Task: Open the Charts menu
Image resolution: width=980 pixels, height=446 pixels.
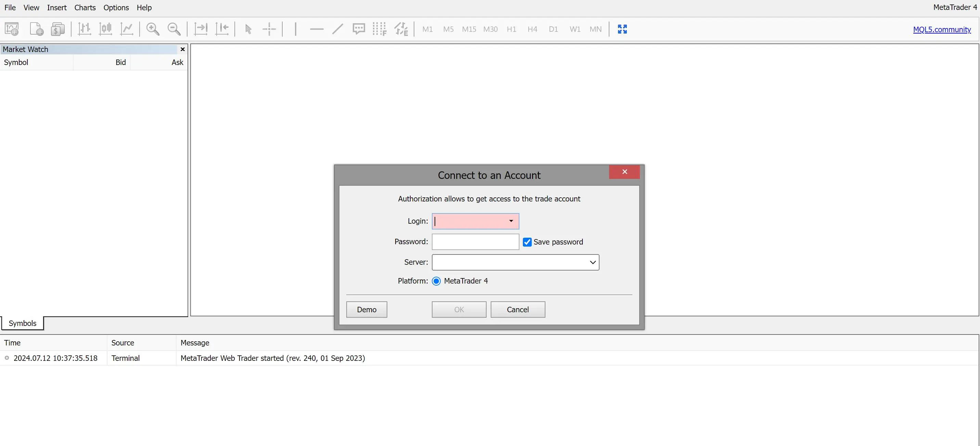Action: pyautogui.click(x=85, y=8)
